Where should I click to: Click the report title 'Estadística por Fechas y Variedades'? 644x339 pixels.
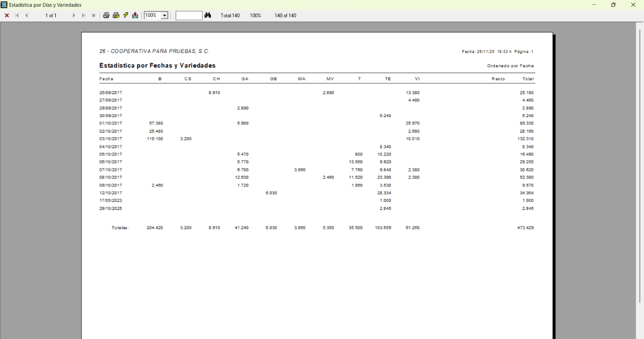[x=157, y=66]
